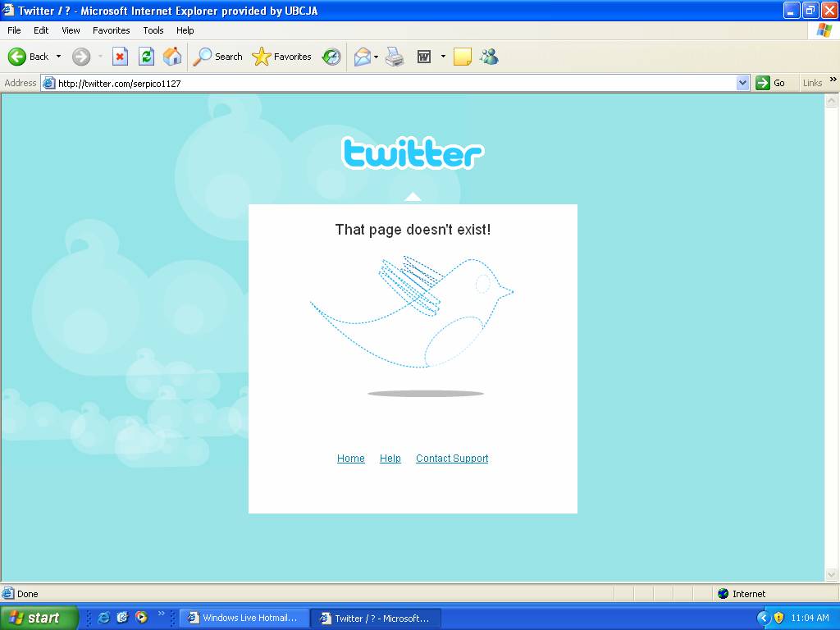Click the 'That page doesn't exist!' heading
The width and height of the screenshot is (840, 630).
(x=413, y=230)
